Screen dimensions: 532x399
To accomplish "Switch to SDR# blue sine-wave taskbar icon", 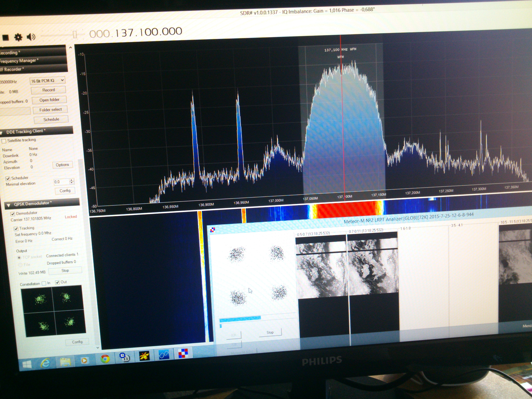I will [x=164, y=355].
